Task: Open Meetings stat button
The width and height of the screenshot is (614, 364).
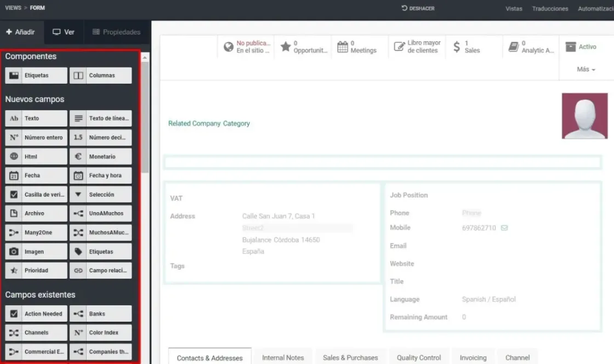Action: click(x=360, y=47)
